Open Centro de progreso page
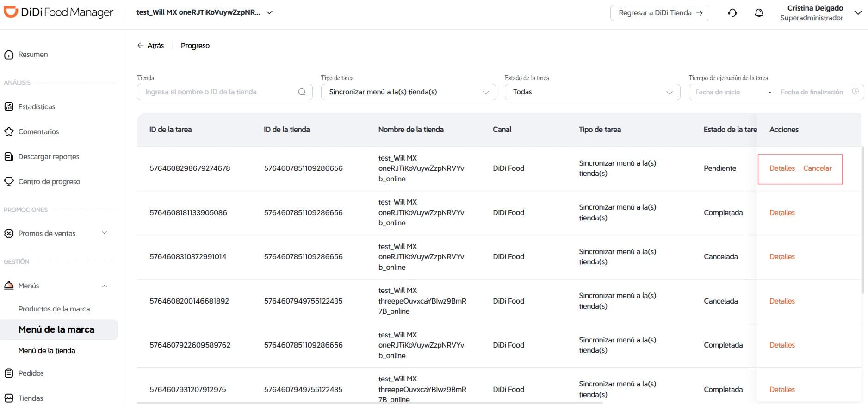Viewport: 868px width, 404px height. (x=49, y=181)
